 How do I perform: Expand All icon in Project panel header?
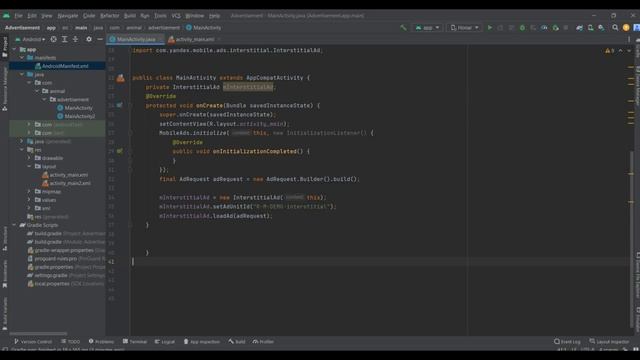click(64, 39)
